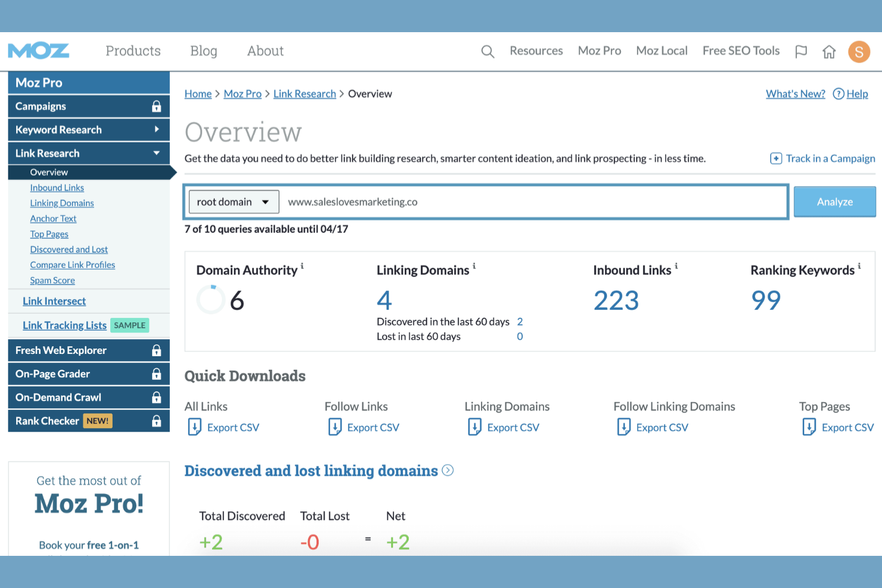Open the search magnifier in the header

[487, 51]
